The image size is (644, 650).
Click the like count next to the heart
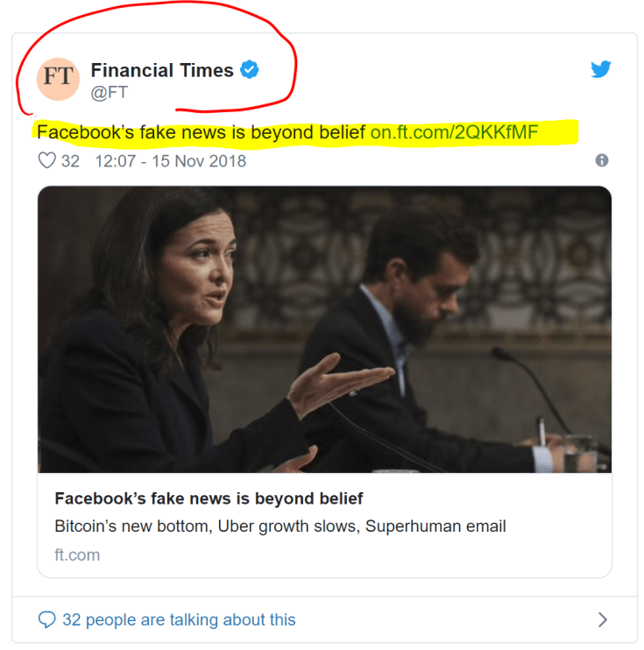coord(70,161)
